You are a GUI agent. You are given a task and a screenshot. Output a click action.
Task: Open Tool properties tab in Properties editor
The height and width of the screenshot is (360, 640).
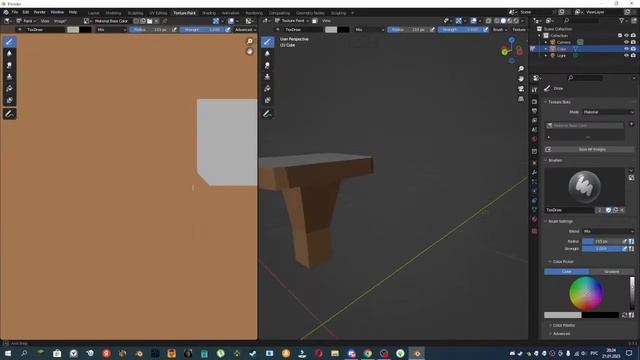(x=534, y=90)
